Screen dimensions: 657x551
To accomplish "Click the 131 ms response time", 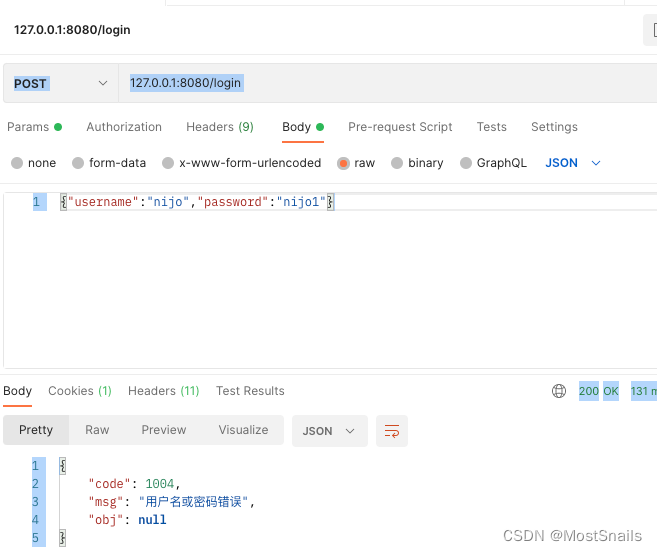I will pos(644,391).
